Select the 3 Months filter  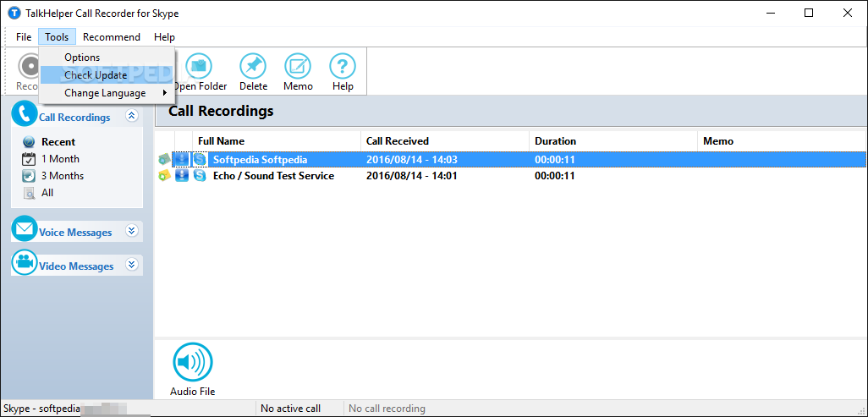[63, 176]
